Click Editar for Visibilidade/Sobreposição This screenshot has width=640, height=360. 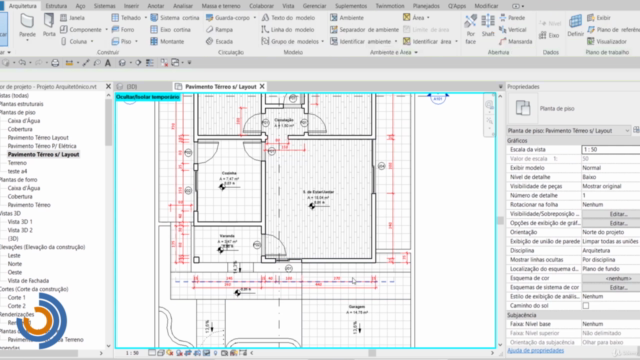(618, 214)
